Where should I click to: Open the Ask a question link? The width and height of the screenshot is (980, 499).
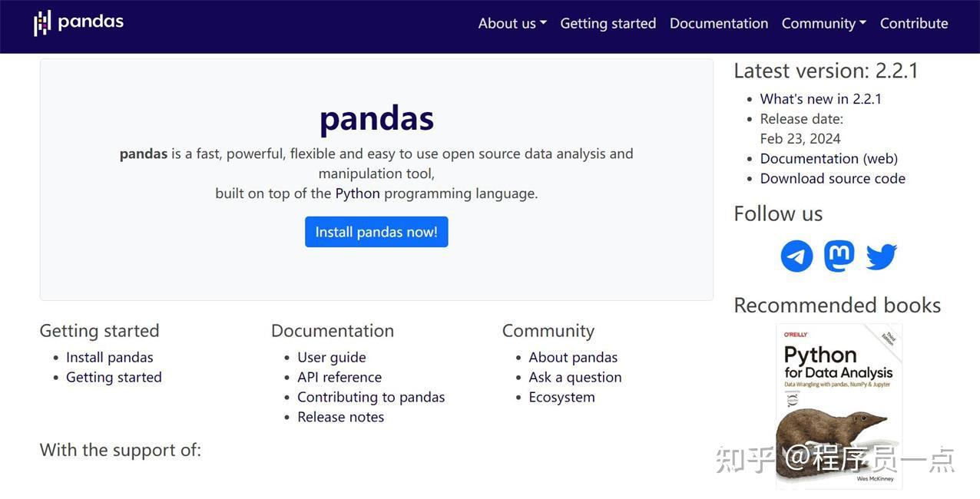click(574, 377)
